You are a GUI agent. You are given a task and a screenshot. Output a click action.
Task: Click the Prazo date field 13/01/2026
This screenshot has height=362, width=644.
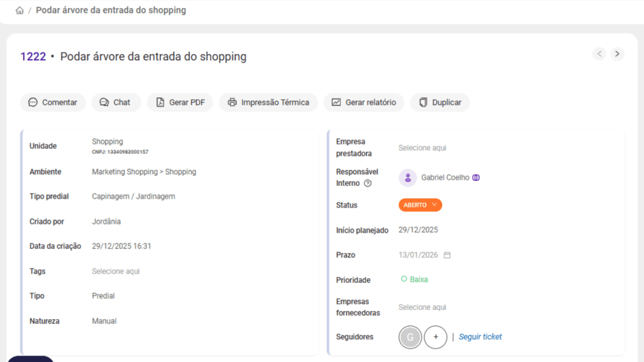[418, 255]
